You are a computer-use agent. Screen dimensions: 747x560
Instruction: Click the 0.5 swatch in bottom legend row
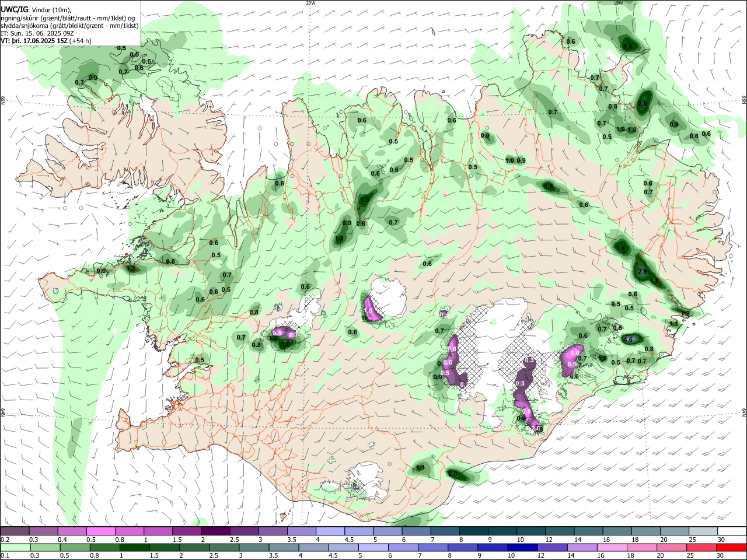pyautogui.click(x=74, y=547)
